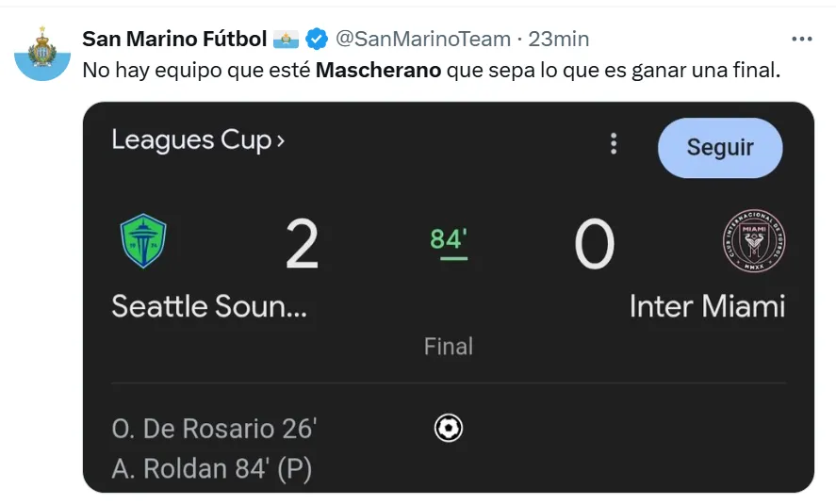Screen dimensions: 836x504
Task: Click the 23min tweet timestamp
Action: 558,40
